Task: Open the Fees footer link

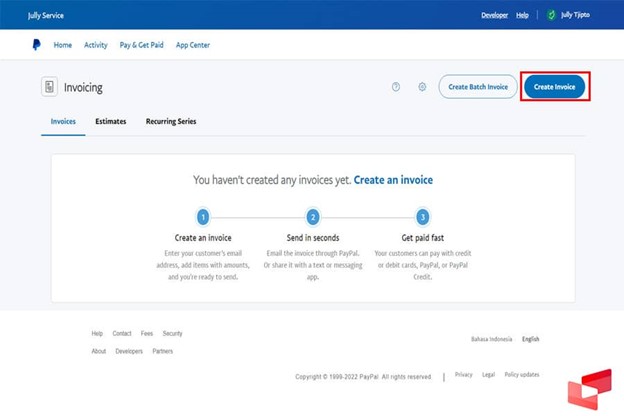Action: pyautogui.click(x=147, y=333)
